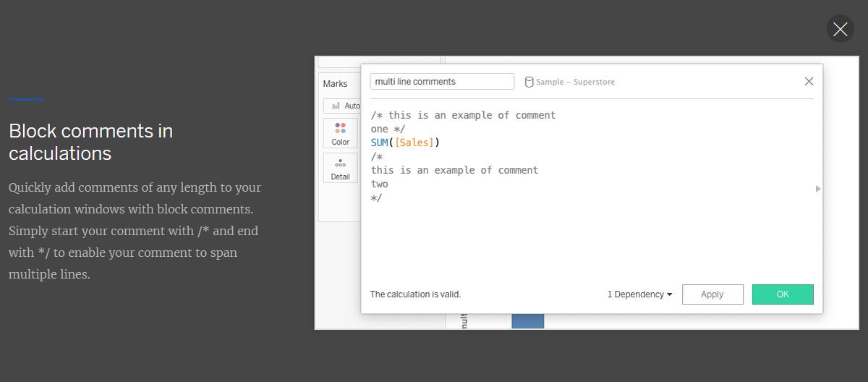Click 'The calculation is valid.' status message

(x=415, y=294)
